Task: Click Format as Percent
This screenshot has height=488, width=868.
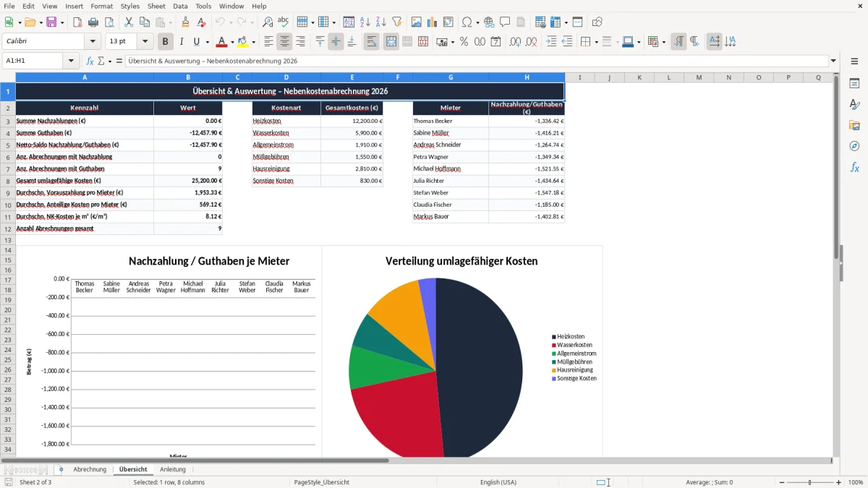Action: (464, 42)
